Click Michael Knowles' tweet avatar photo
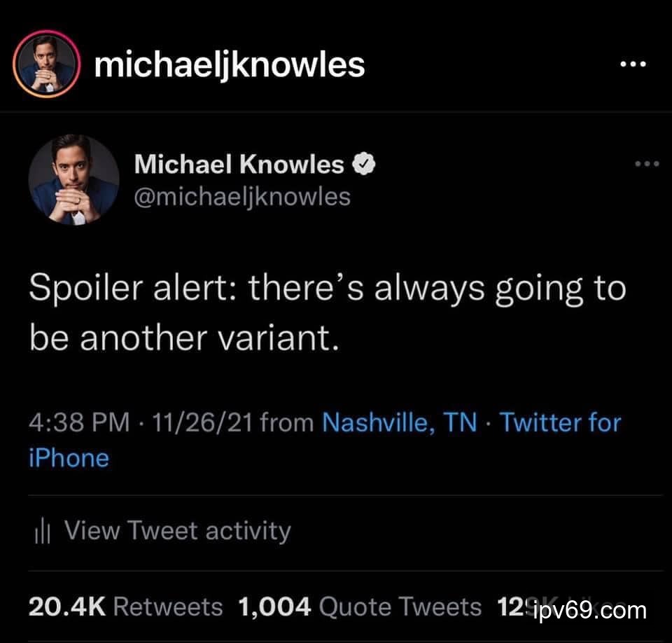The width and height of the screenshot is (672, 643). pos(73,180)
